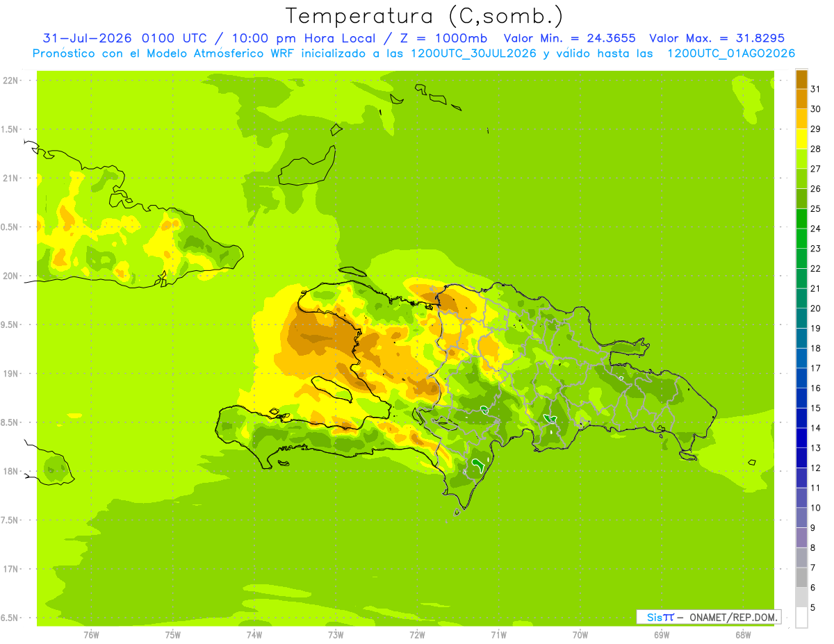The width and height of the screenshot is (834, 644).
Task: Click the color bar swatch between 28 and 29
Action: (801, 139)
